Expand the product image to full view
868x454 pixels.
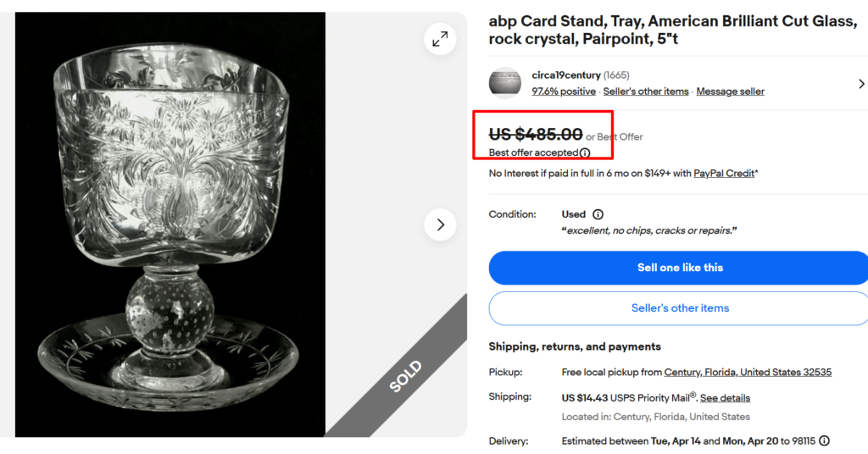click(x=440, y=39)
